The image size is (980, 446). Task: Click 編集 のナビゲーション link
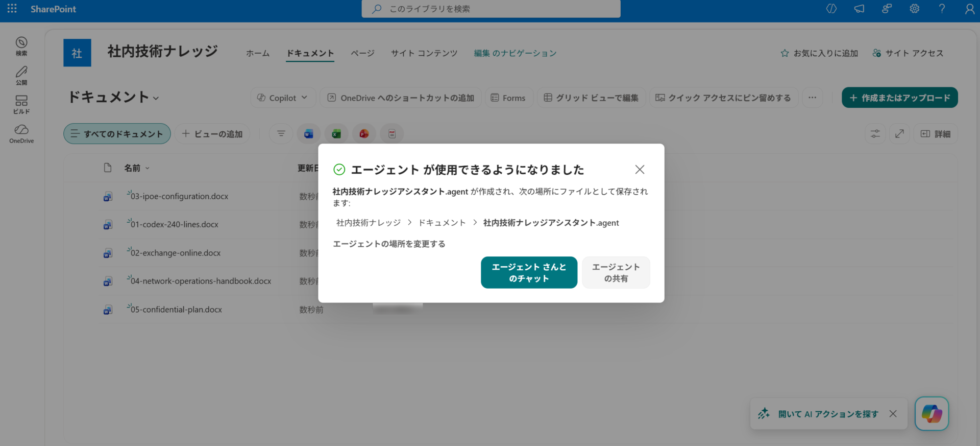click(515, 53)
